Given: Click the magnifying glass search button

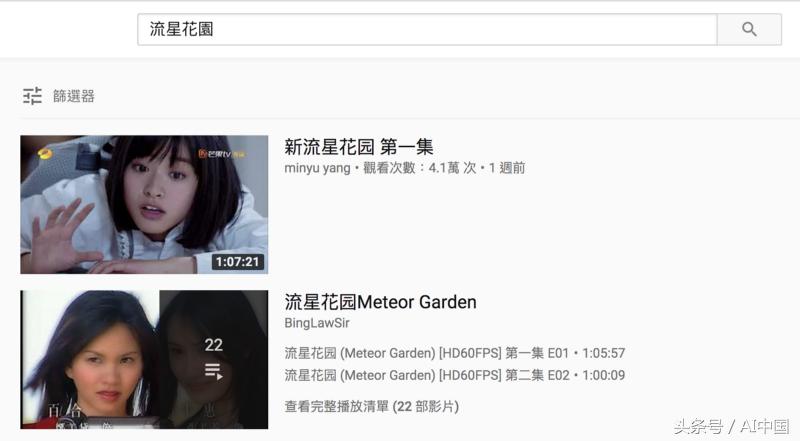Looking at the screenshot, I should click(749, 29).
